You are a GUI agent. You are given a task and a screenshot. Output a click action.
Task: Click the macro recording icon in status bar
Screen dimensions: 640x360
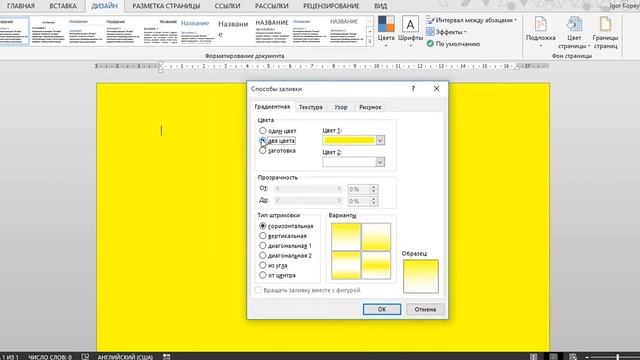point(167,356)
